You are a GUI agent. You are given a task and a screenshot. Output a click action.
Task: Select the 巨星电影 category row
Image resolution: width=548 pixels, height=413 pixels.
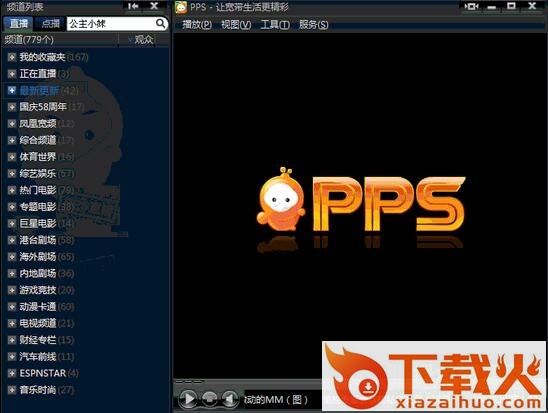[x=41, y=223]
